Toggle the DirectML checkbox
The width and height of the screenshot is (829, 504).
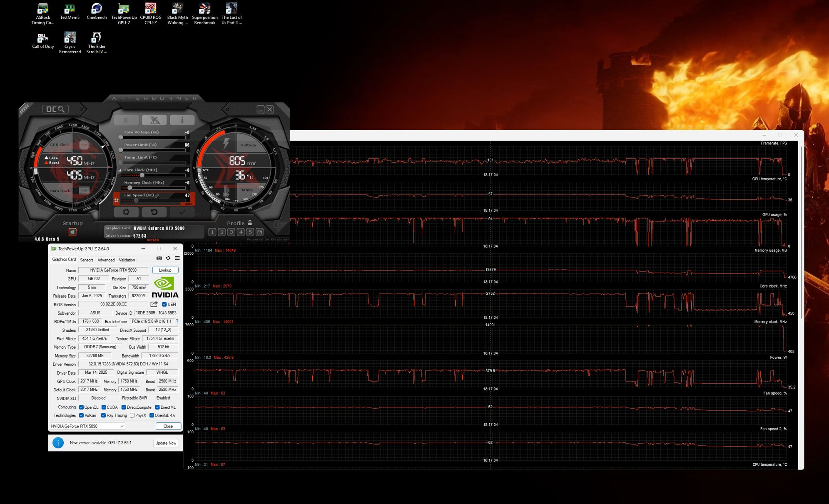[157, 407]
